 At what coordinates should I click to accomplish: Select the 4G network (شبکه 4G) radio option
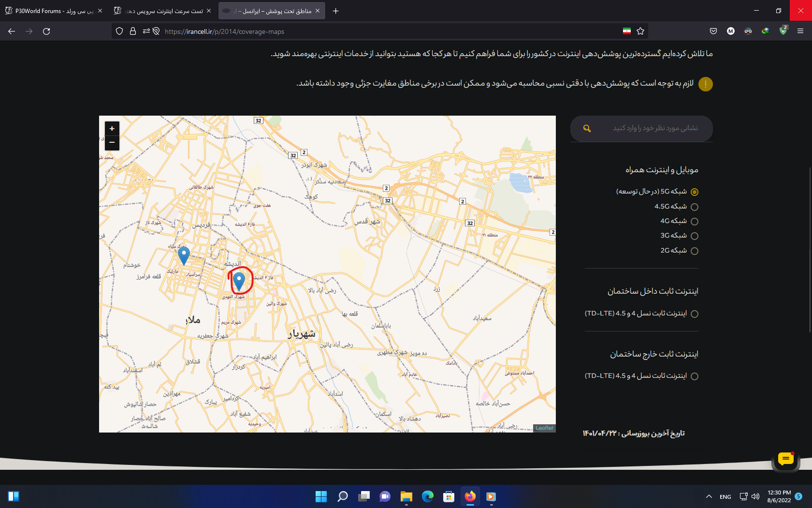tap(695, 222)
